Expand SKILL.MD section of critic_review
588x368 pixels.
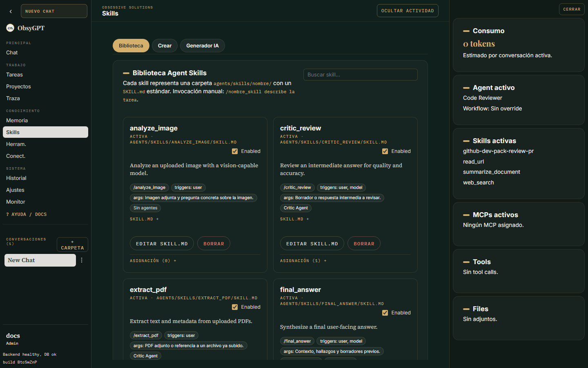click(294, 219)
